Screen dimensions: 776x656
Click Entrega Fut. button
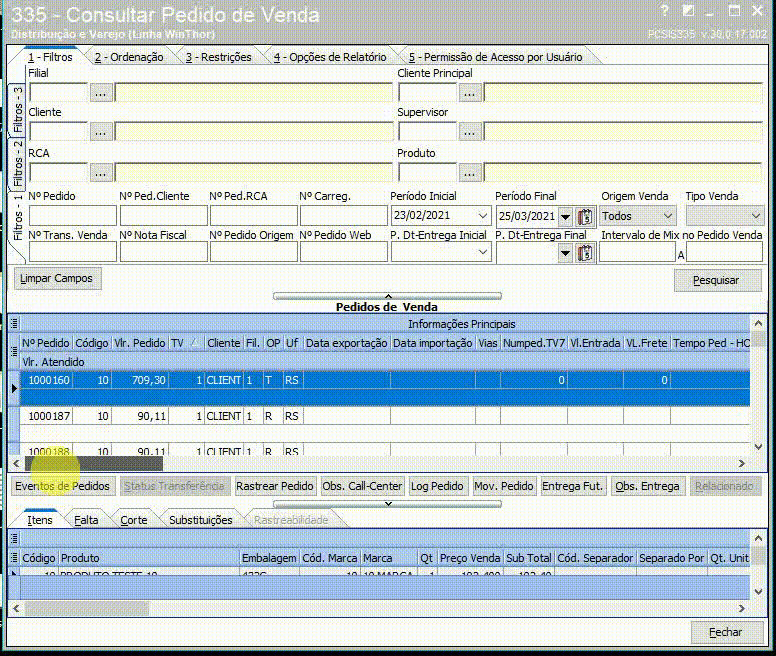tap(572, 486)
